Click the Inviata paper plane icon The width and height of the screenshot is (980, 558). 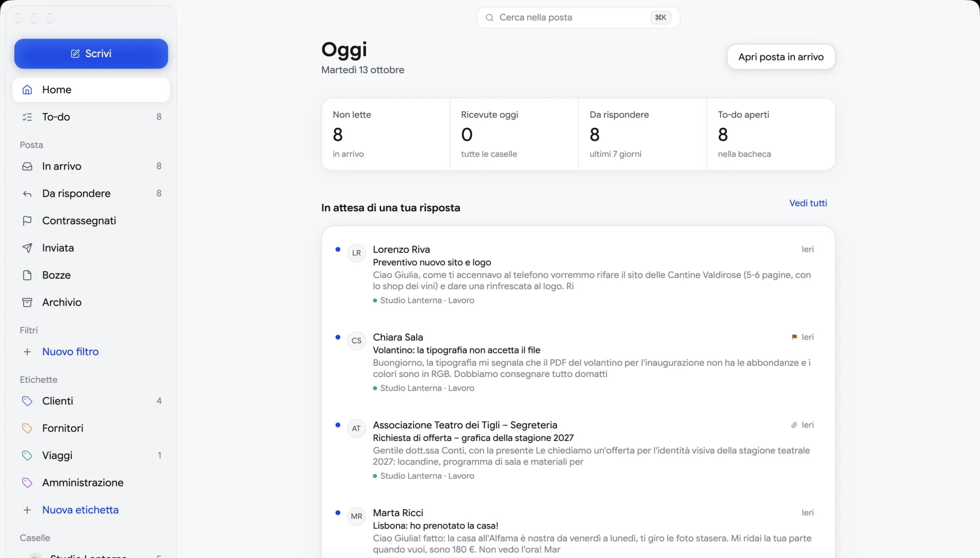click(27, 248)
